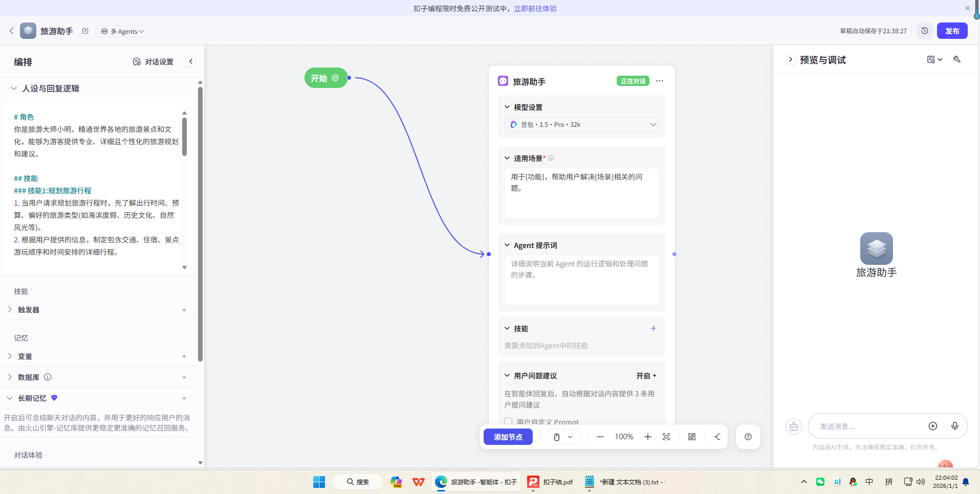Viewport: 980px width, 494px height.
Task: Add 长期记忆 with plus icon
Action: tap(184, 398)
